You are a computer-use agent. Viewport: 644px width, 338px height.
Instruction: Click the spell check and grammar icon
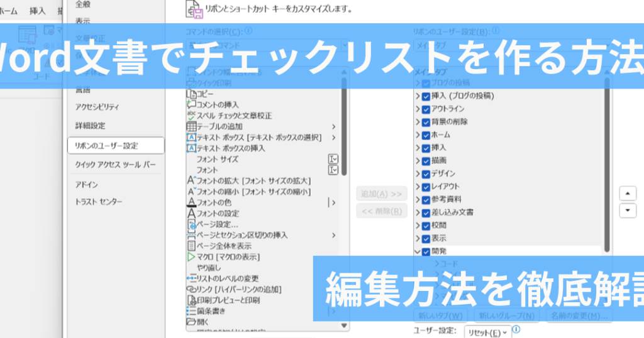coord(192,116)
